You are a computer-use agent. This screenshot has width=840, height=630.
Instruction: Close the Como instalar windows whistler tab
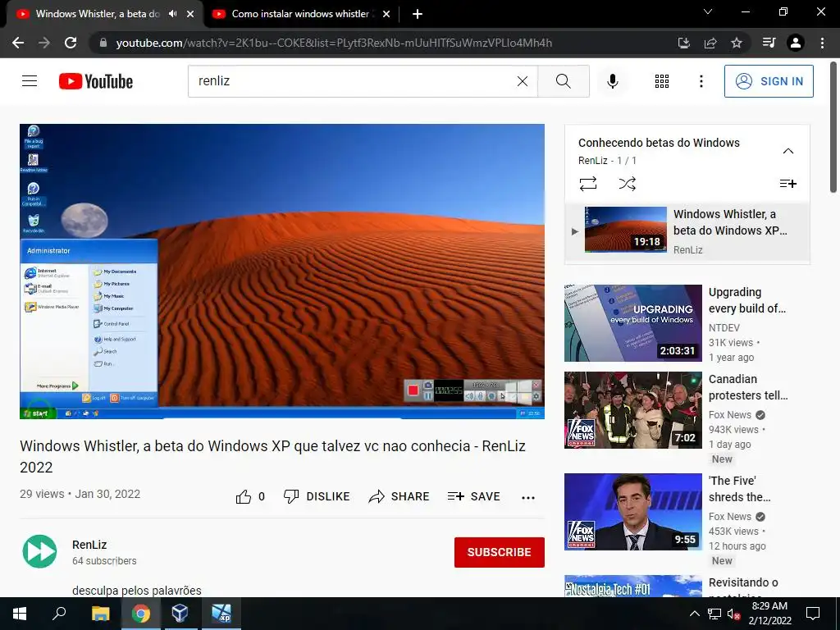coord(386,15)
